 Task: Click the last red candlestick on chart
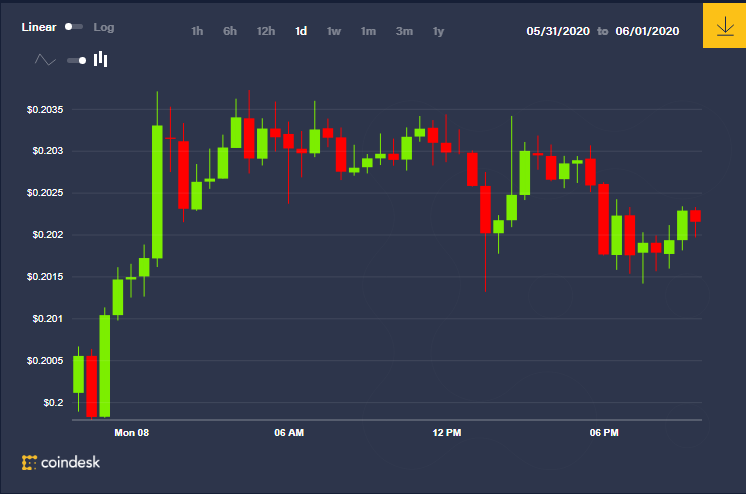[695, 216]
